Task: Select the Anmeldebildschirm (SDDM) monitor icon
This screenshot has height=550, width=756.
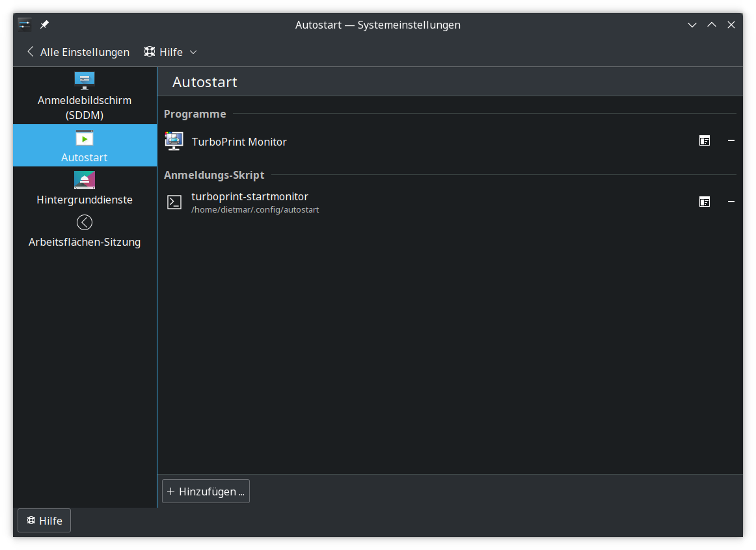Action: point(84,81)
